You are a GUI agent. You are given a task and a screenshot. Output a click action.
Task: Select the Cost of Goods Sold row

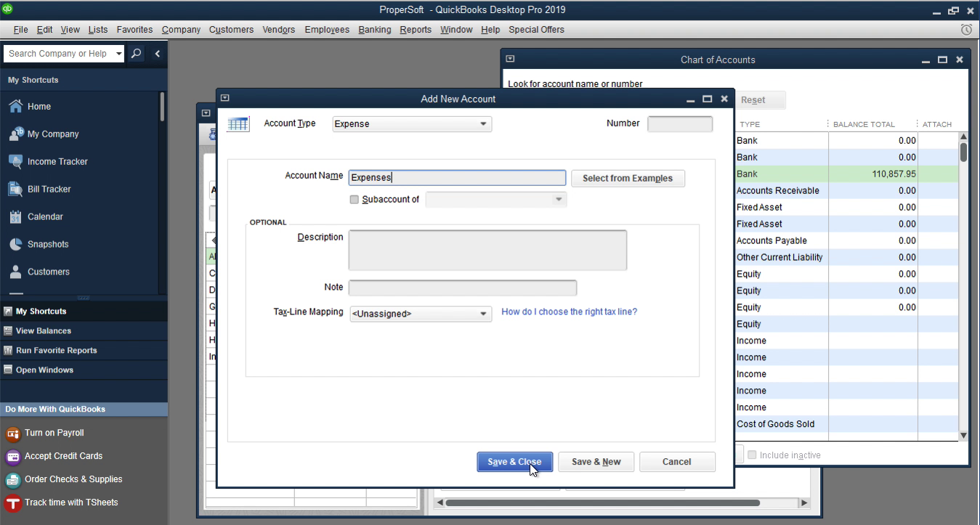(x=847, y=425)
